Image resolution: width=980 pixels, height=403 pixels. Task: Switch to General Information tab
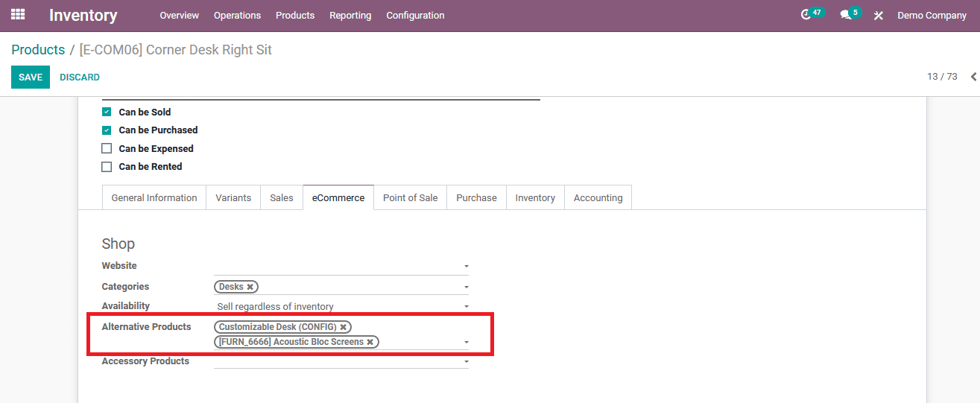point(154,197)
